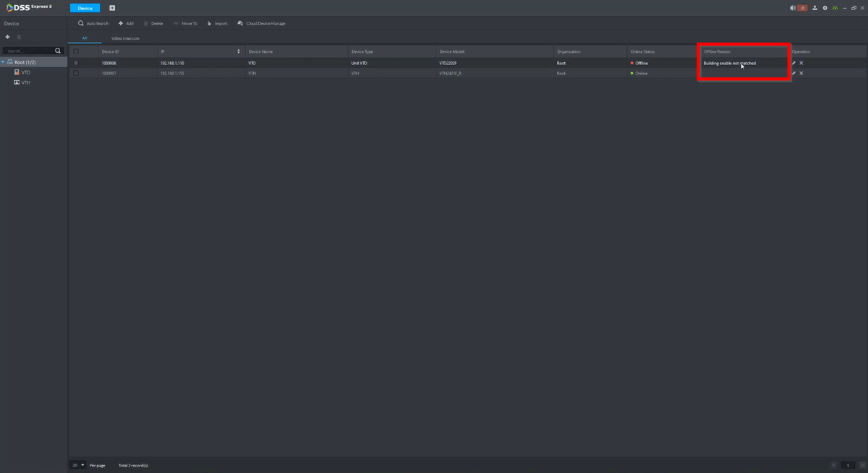This screenshot has height=473, width=868.
Task: Sort by the IP column arrows
Action: coord(239,51)
